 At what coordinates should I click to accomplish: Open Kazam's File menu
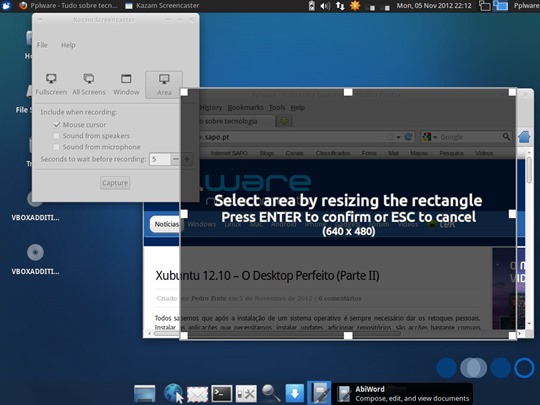(42, 45)
